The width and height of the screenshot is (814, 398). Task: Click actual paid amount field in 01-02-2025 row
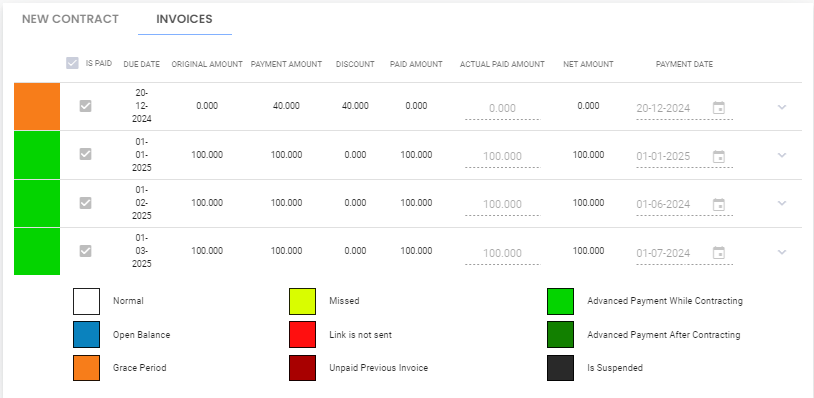[x=503, y=204]
